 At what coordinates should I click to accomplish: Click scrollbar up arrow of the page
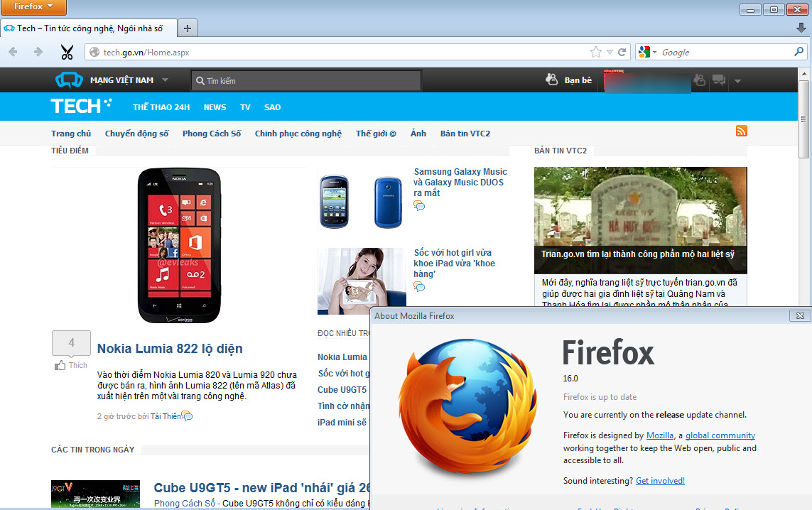tap(803, 74)
